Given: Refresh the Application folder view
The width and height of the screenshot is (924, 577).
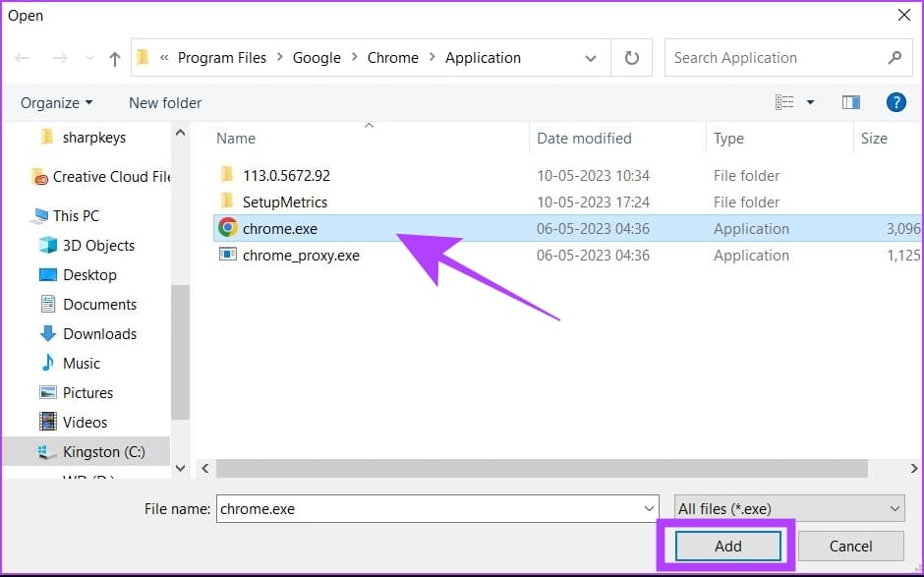Looking at the screenshot, I should [632, 58].
